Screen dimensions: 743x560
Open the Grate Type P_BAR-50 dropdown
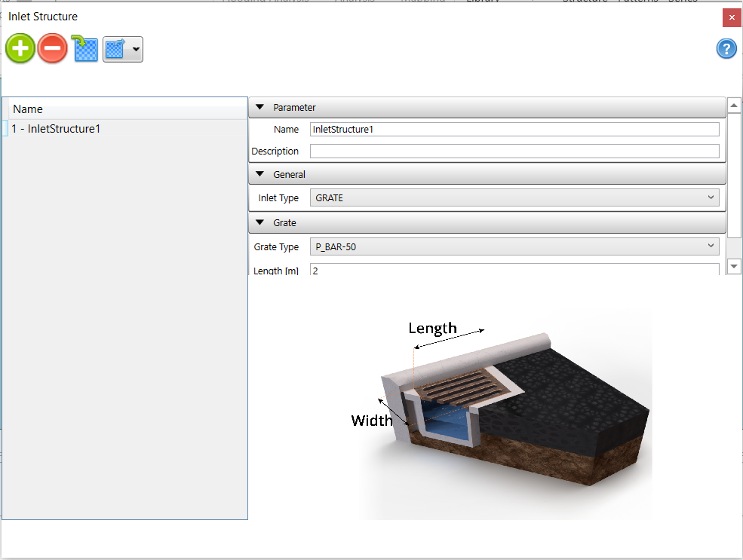pos(514,246)
